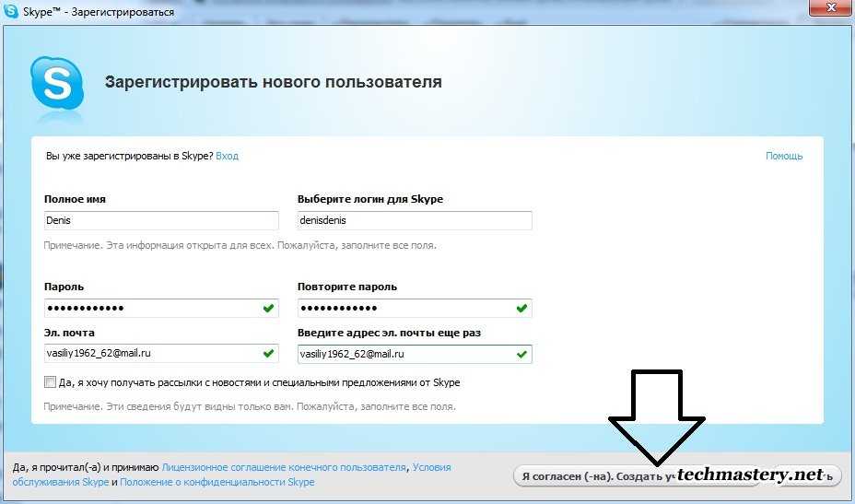Open the Помощь help link
855x504 pixels.
[784, 156]
